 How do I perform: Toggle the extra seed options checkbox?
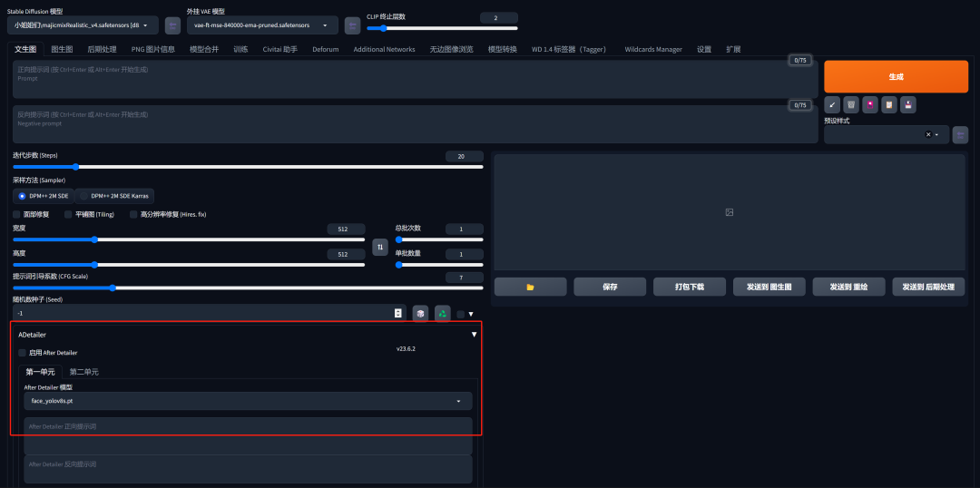click(x=461, y=314)
